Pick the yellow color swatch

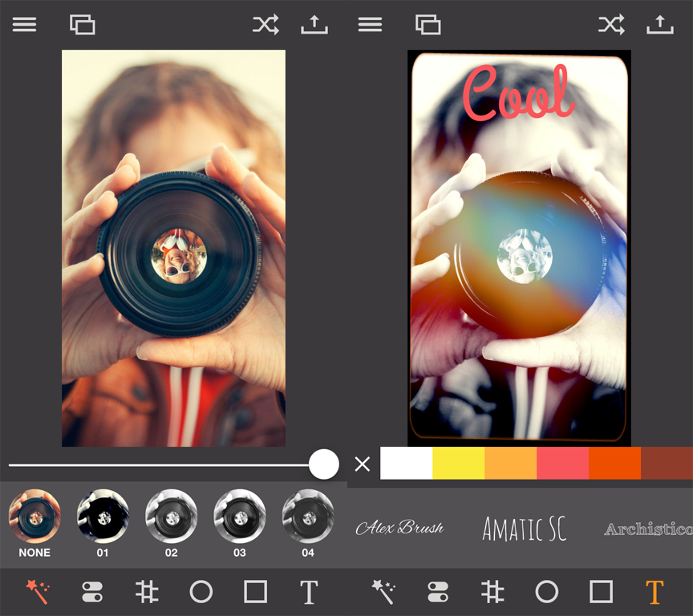click(x=458, y=464)
